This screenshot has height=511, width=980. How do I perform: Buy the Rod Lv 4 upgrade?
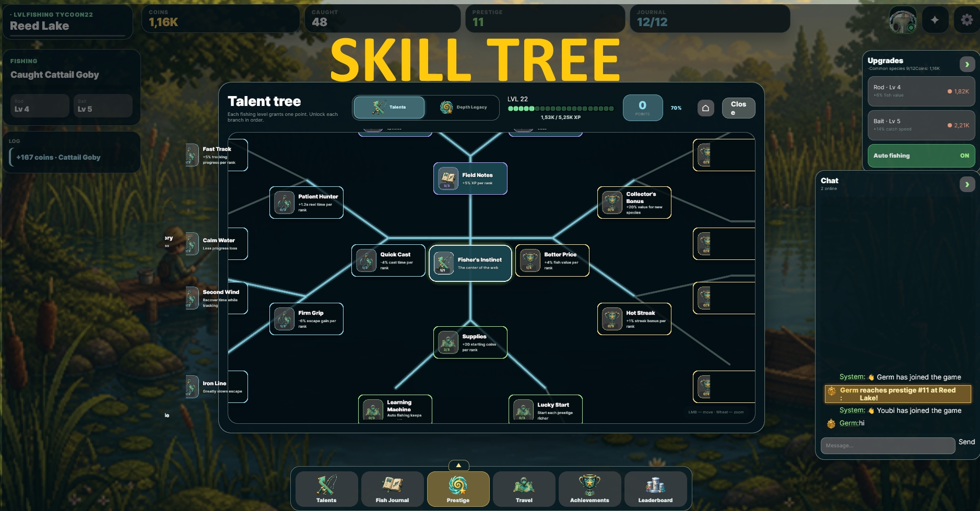921,91
